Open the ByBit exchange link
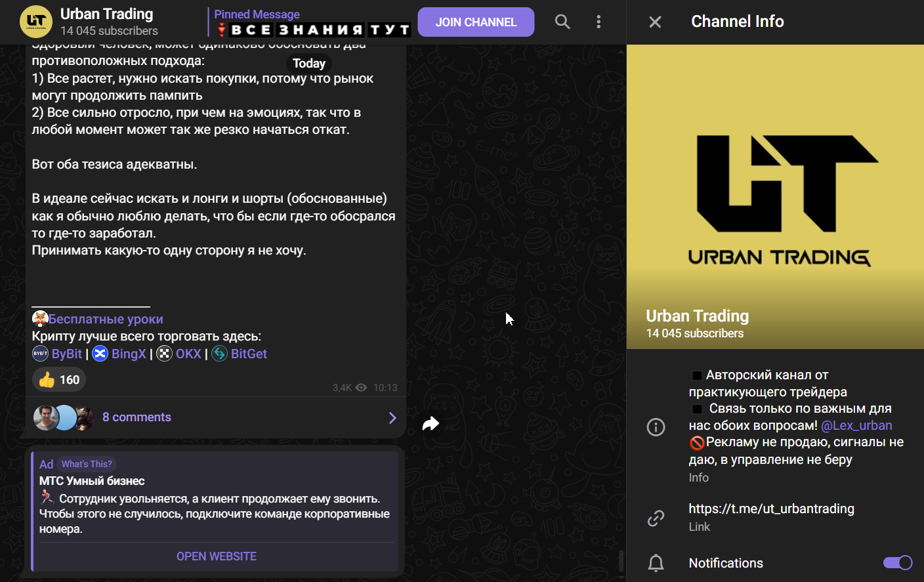The width and height of the screenshot is (924, 582). coord(67,354)
